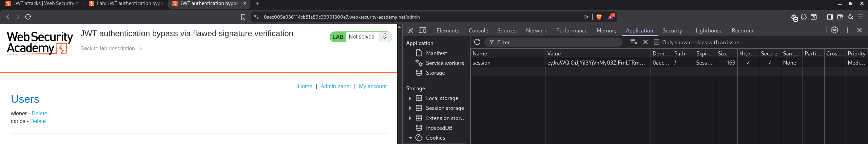
Task: Expand the Local storage tree item
Action: (x=410, y=98)
